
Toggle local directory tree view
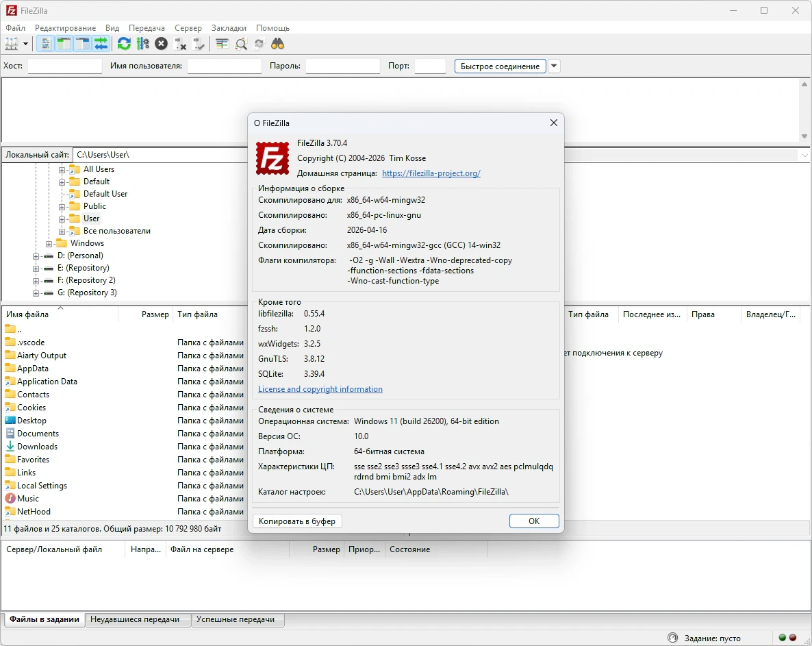coord(64,44)
